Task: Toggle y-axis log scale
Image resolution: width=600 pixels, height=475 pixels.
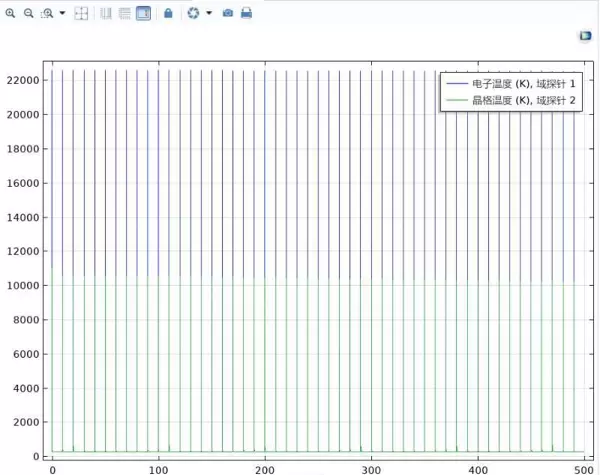Action: click(125, 14)
